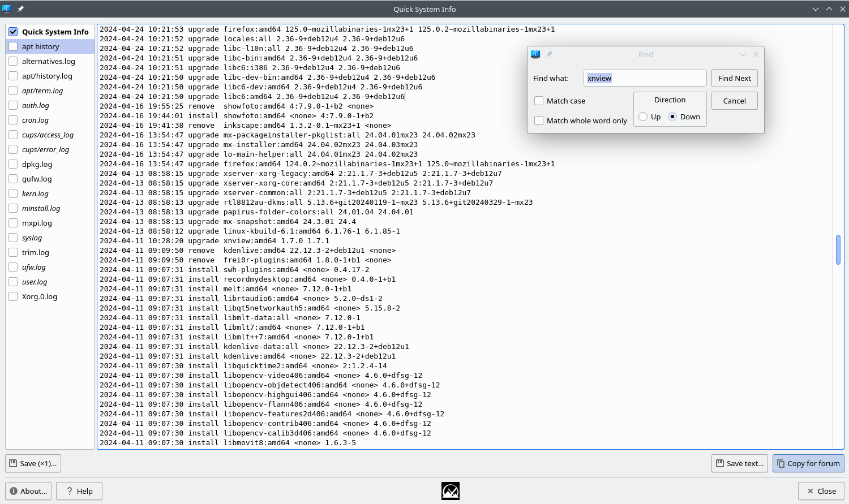Image resolution: width=849 pixels, height=504 pixels.
Task: Tick the auth.log checkbox
Action: tap(13, 105)
